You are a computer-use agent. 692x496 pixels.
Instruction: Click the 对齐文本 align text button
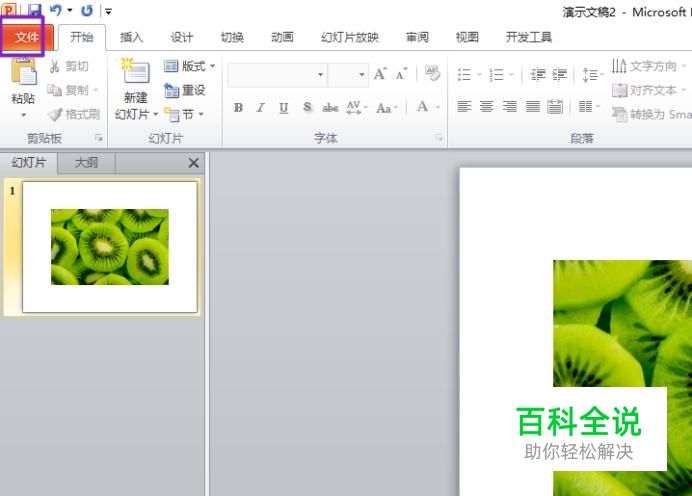point(649,90)
